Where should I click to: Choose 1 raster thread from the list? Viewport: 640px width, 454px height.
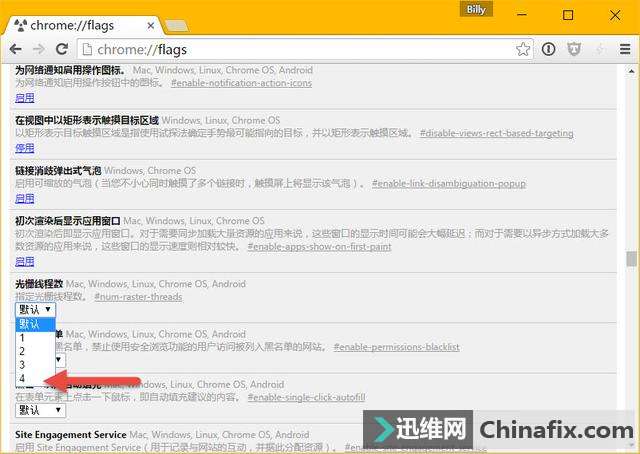coord(35,338)
